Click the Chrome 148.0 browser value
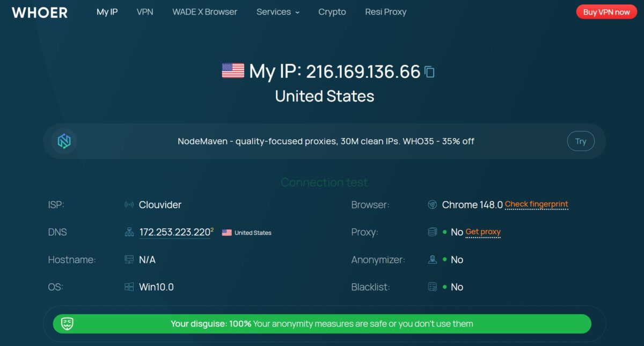 pos(472,205)
